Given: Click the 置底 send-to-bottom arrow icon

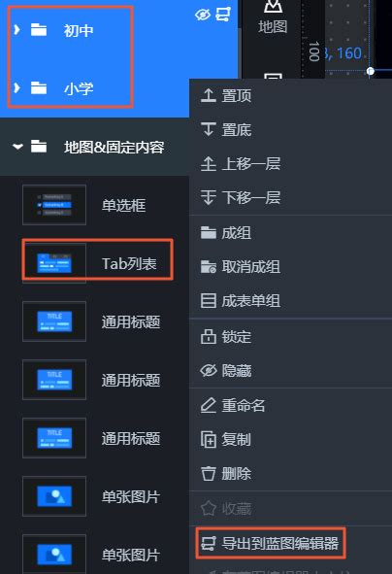Looking at the screenshot, I should point(209,129).
